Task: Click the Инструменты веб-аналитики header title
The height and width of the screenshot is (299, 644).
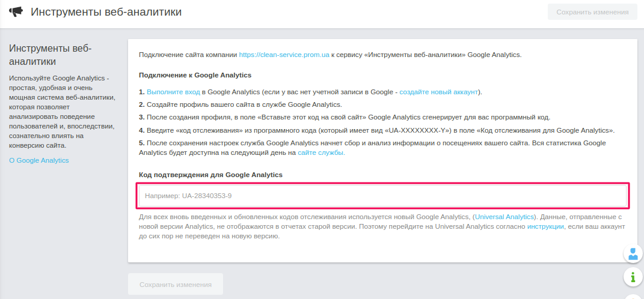Action: coord(106,12)
